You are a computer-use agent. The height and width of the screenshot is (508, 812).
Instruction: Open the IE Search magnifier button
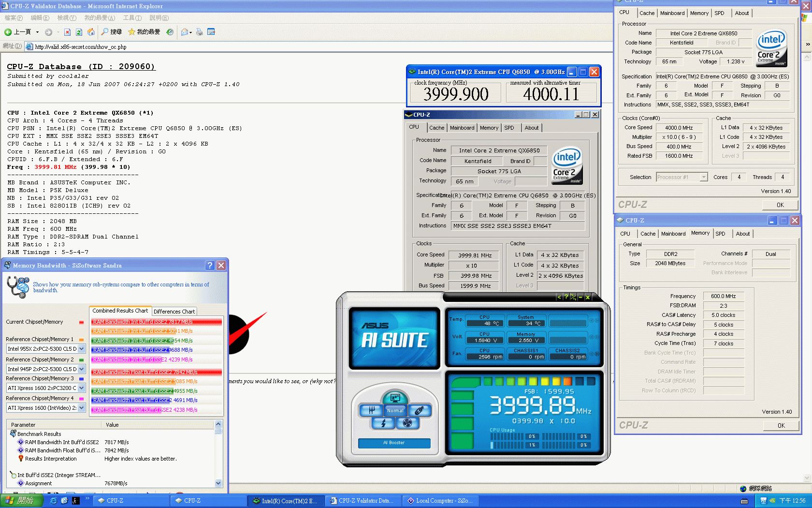click(x=112, y=32)
